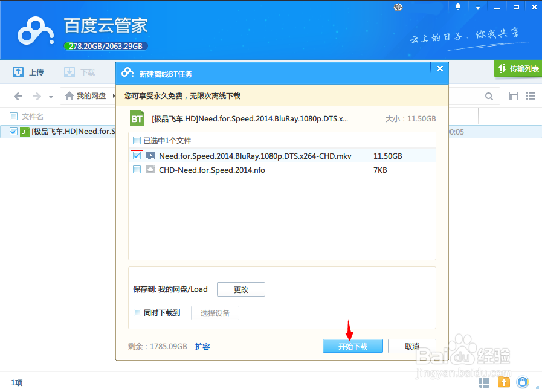The width and height of the screenshot is (542, 392).
Task: Expand the navigation history dropdown
Action: tap(51, 97)
